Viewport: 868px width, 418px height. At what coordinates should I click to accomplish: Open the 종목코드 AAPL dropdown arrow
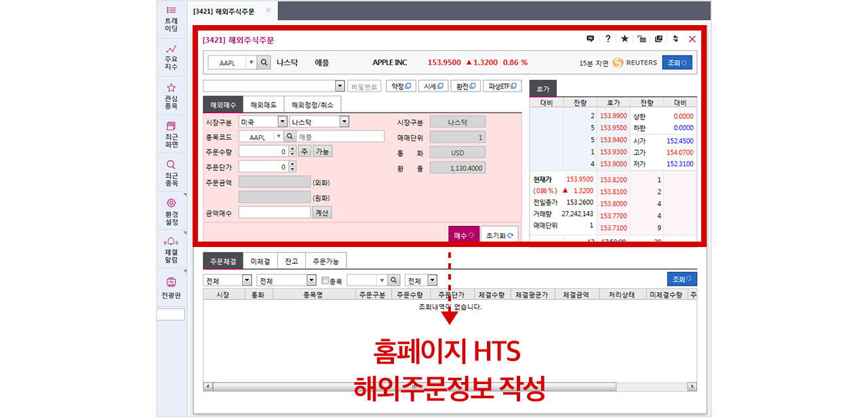pos(278,136)
